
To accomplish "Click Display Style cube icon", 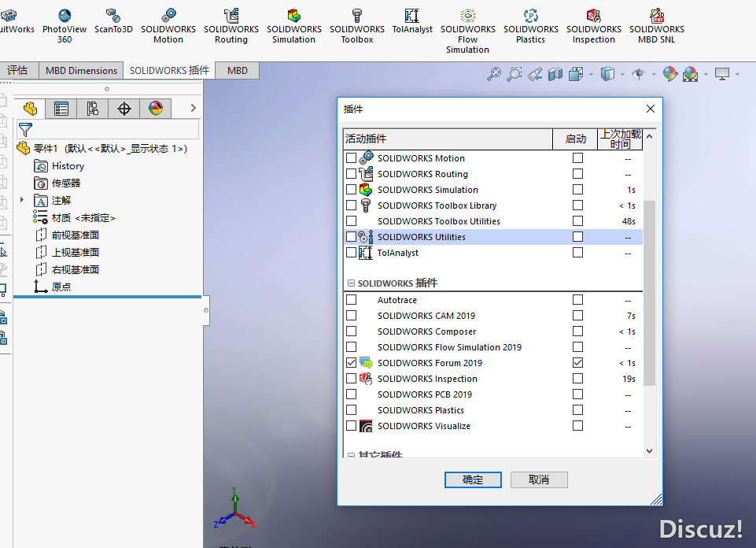I will (607, 74).
